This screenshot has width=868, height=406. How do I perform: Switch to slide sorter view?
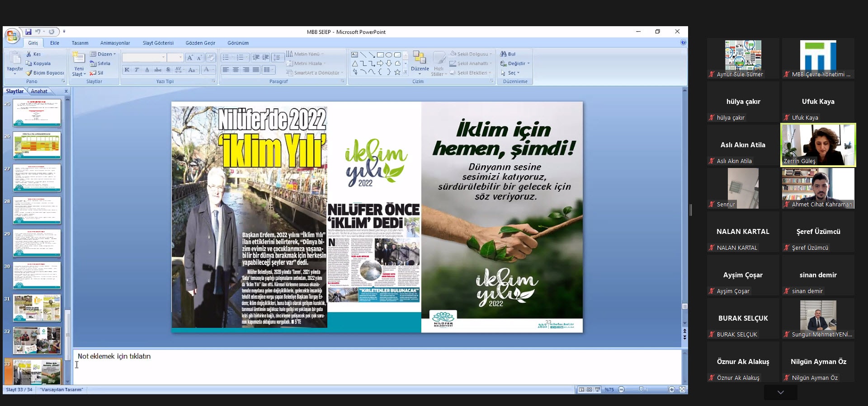click(590, 389)
